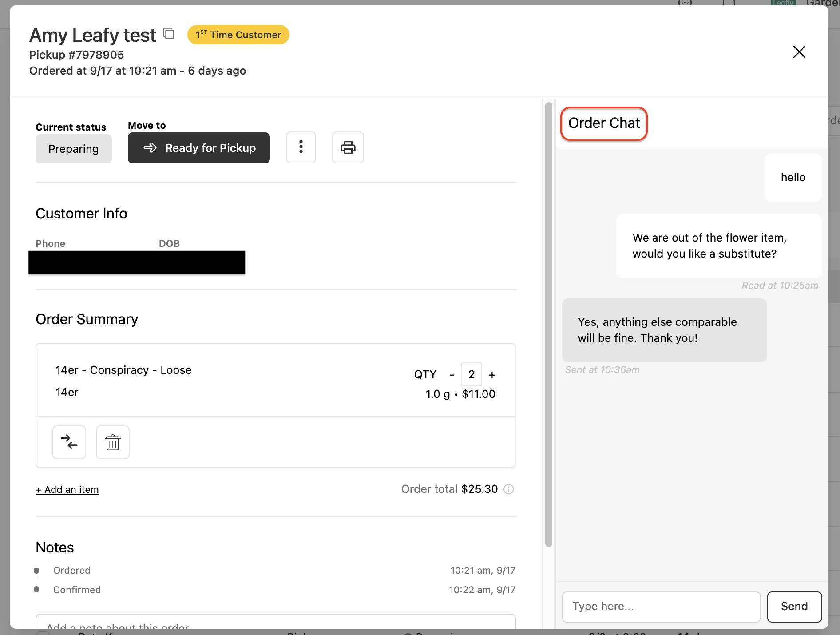Delete the 14er Conspiracy item with trash icon
Screen dimensions: 840x635
[113, 442]
